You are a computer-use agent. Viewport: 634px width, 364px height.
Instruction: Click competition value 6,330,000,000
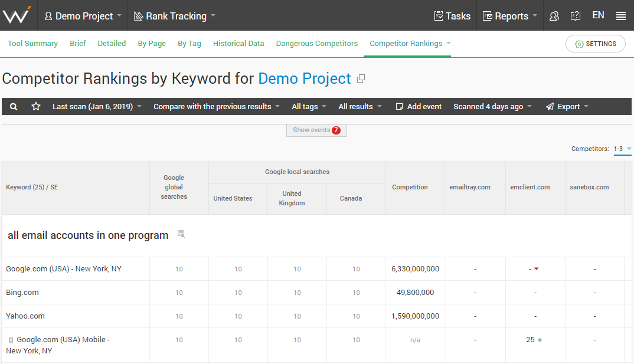(415, 269)
